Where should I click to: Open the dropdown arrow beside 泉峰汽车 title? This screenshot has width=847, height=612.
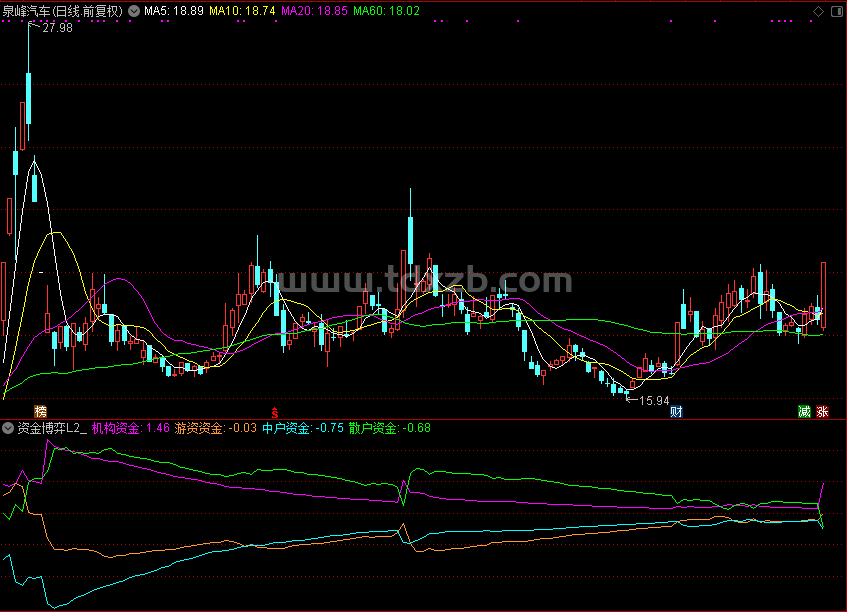click(134, 11)
